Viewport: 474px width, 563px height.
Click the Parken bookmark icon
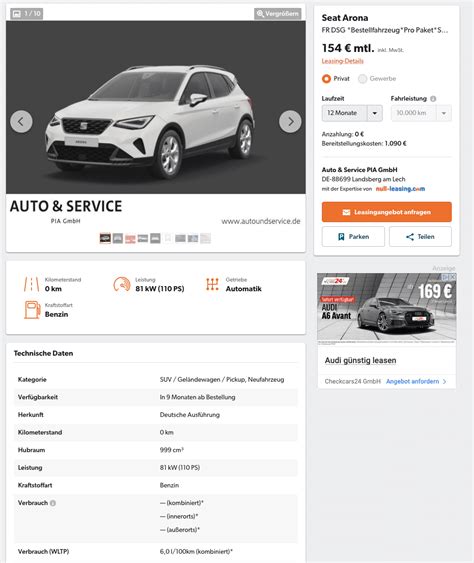pos(341,237)
